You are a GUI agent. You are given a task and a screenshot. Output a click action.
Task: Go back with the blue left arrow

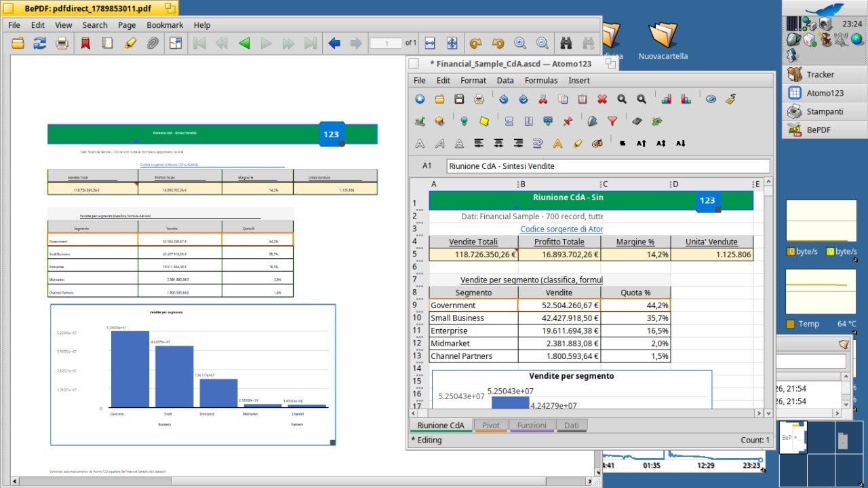pyautogui.click(x=334, y=43)
